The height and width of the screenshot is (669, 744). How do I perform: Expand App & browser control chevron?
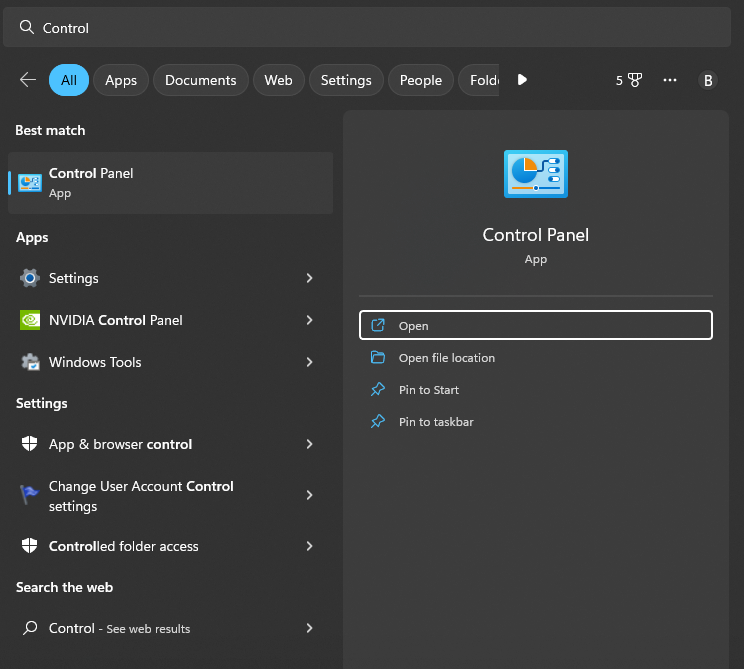309,444
